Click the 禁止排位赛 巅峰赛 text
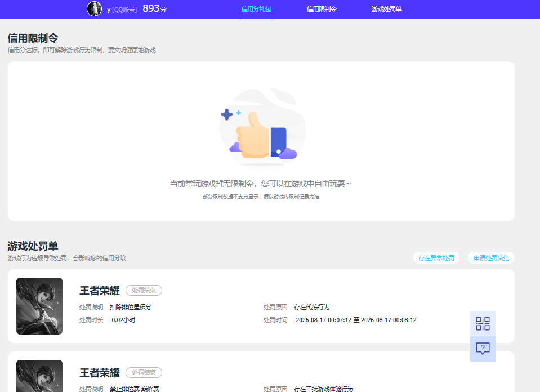 click(x=135, y=389)
